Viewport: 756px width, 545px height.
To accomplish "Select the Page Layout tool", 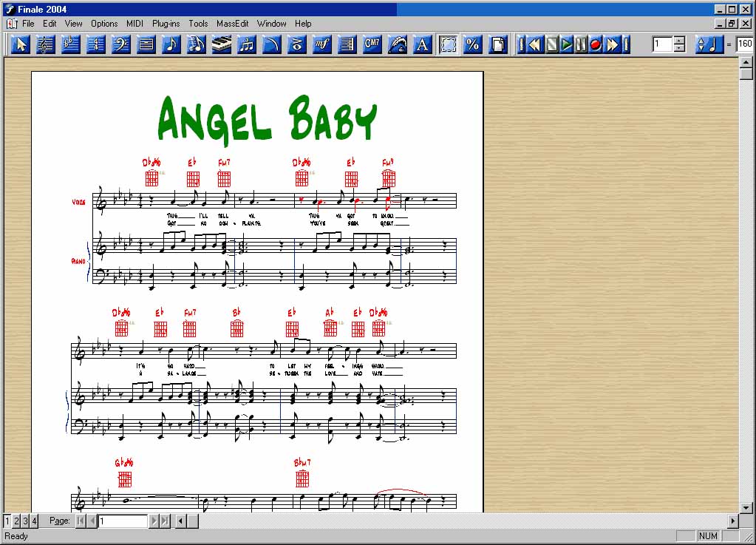I will 498,44.
